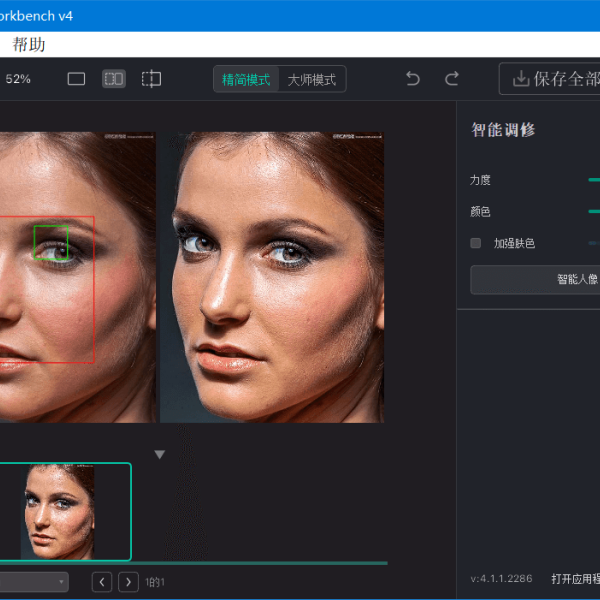The height and width of the screenshot is (600, 600).
Task: Select the portrait thumbnail in filmstrip
Action: pyautogui.click(x=60, y=511)
